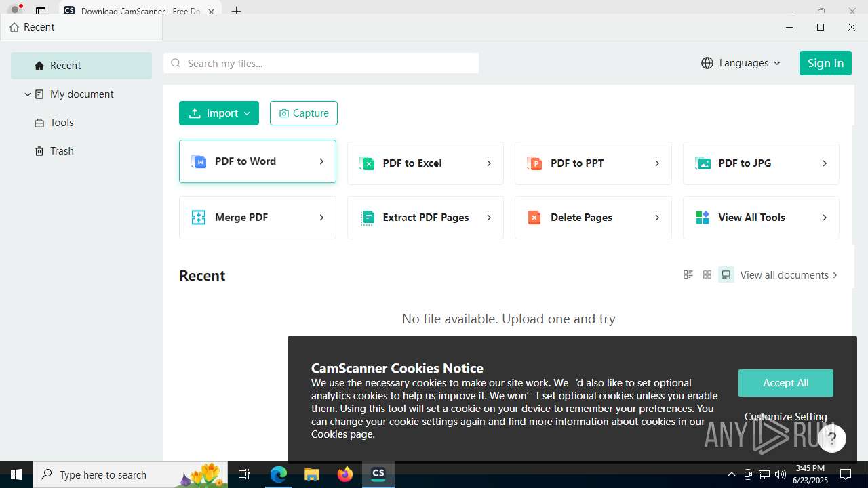
Task: Accept all cookies
Action: pos(786,383)
